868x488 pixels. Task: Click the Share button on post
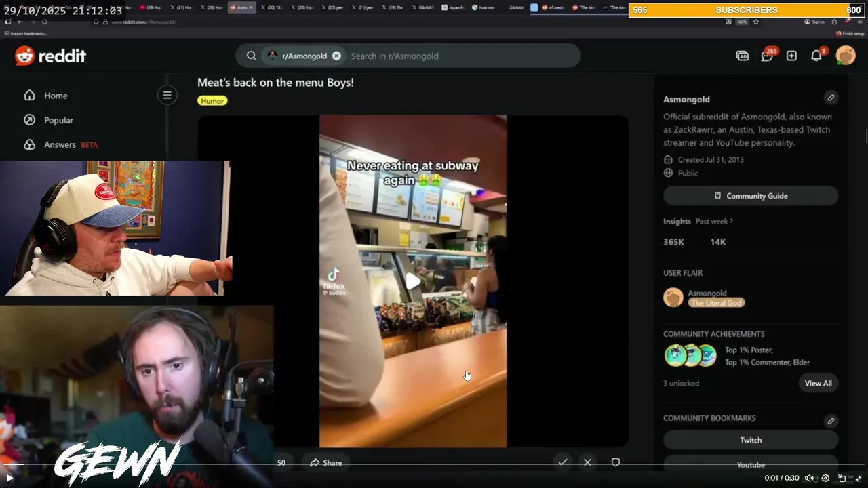[325, 462]
